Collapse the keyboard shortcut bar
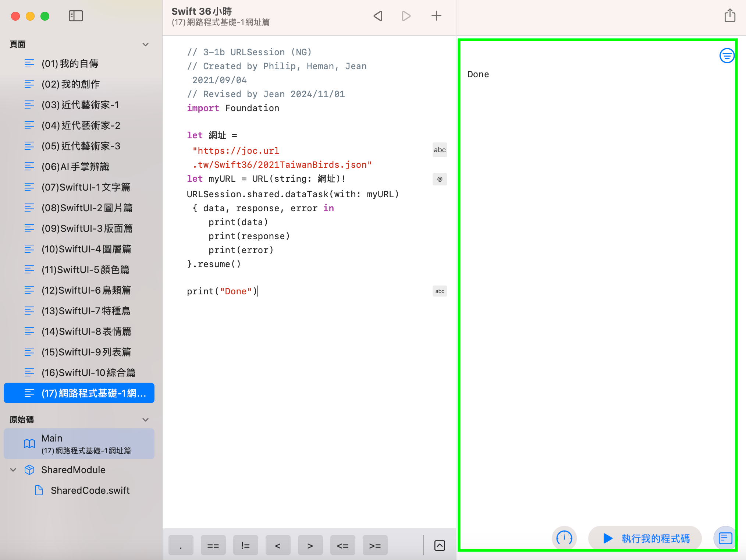746x560 pixels. click(x=440, y=545)
